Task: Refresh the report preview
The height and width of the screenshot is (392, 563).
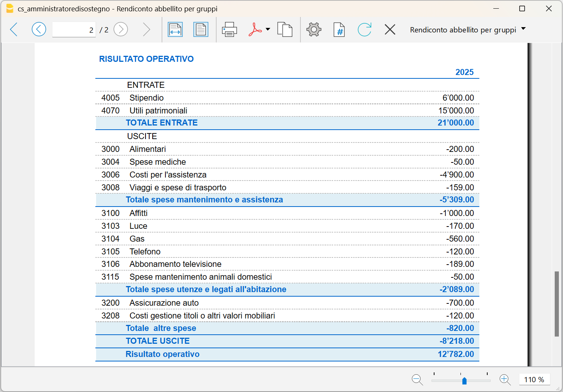Action: [364, 30]
